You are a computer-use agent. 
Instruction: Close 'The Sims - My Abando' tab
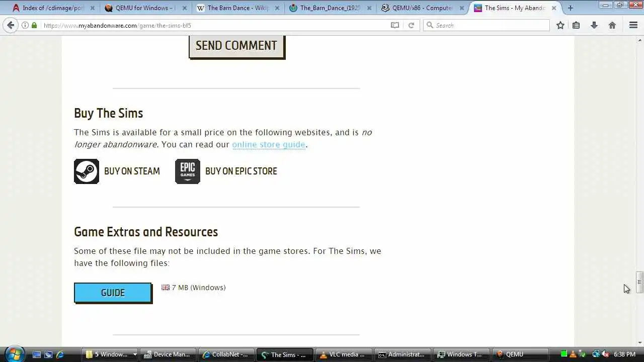(x=554, y=8)
